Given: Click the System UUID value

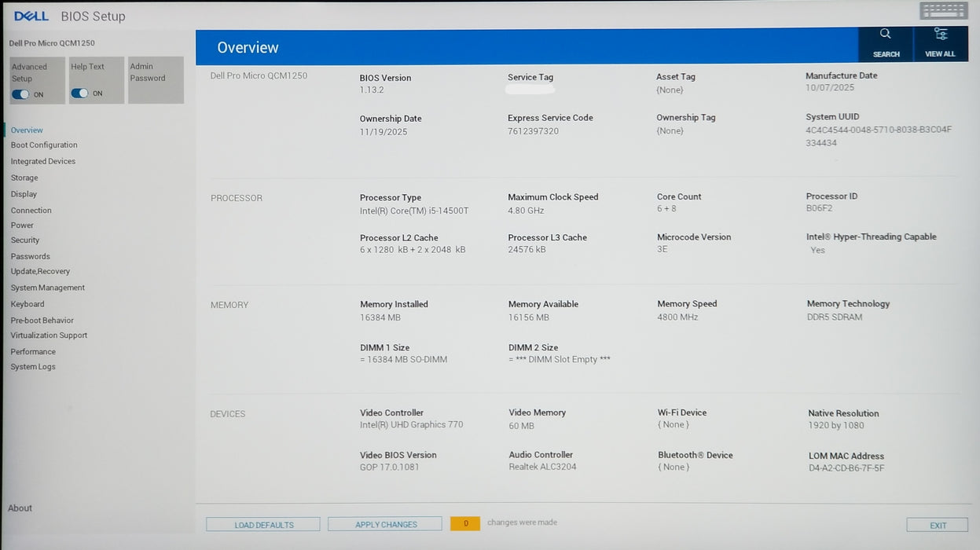Looking at the screenshot, I should coord(879,137).
